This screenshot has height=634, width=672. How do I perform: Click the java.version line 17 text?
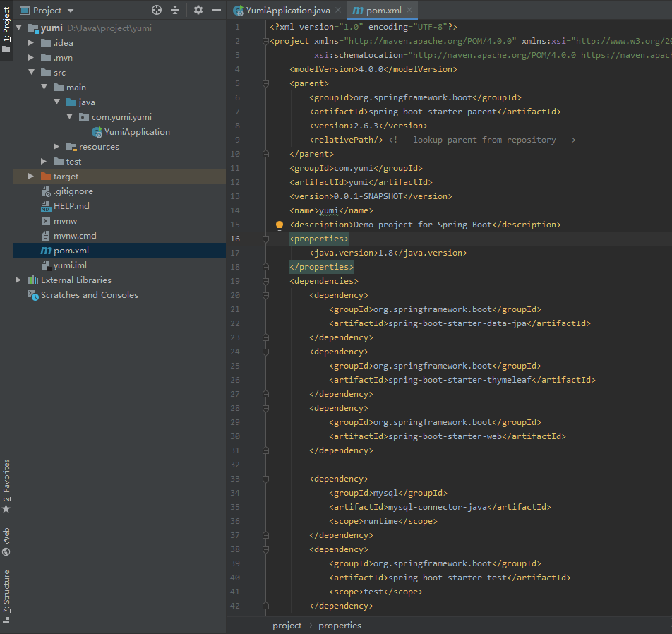pyautogui.click(x=388, y=253)
